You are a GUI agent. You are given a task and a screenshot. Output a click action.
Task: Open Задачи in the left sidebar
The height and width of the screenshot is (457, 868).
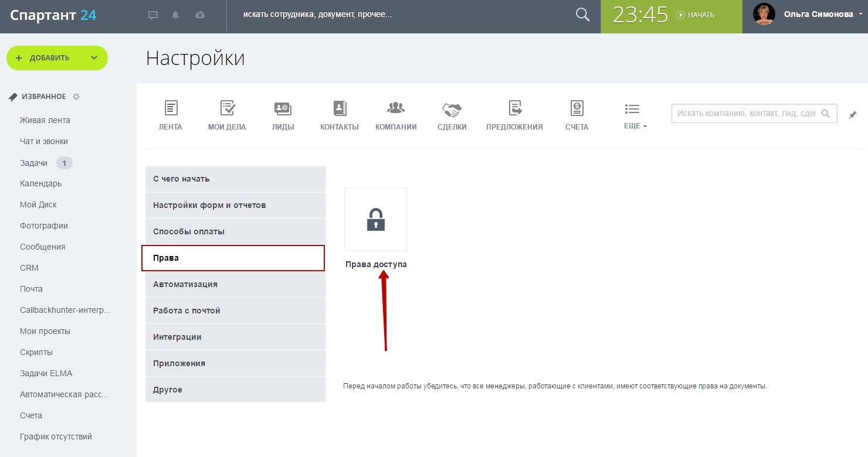tap(33, 163)
